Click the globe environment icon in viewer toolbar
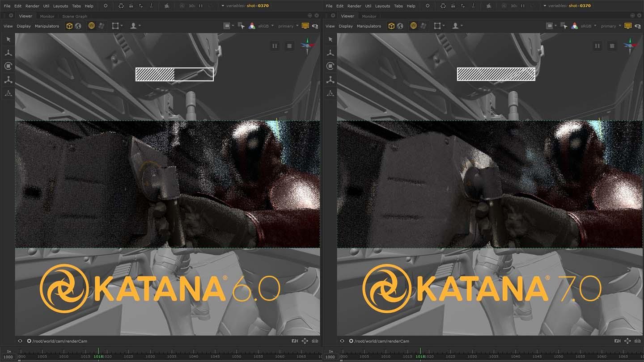The width and height of the screenshot is (644, 362). [x=79, y=25]
